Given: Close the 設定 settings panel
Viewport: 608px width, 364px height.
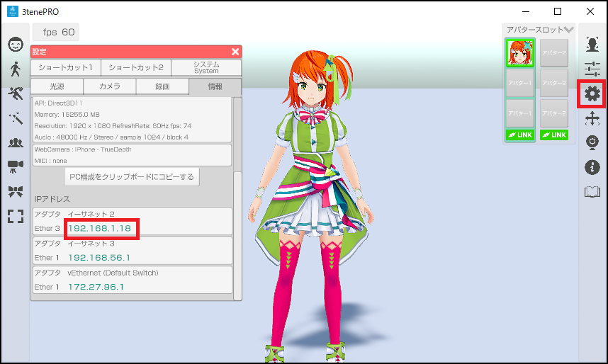Looking at the screenshot, I should pos(235,52).
